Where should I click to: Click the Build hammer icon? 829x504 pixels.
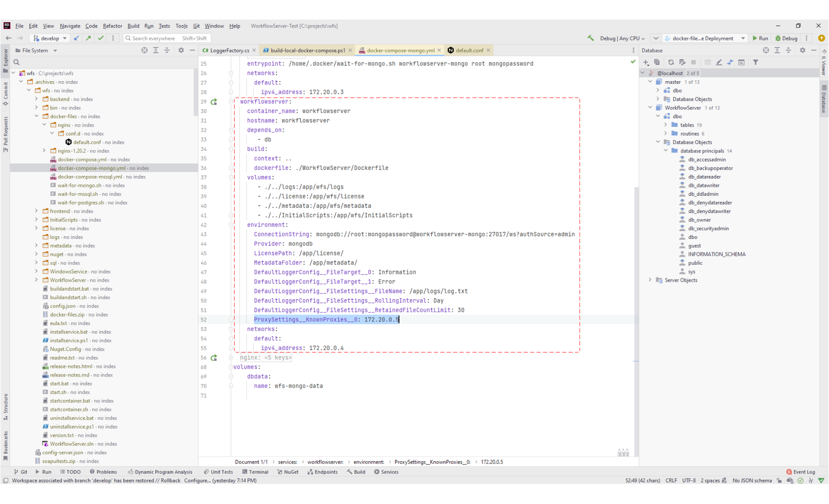[x=590, y=38]
